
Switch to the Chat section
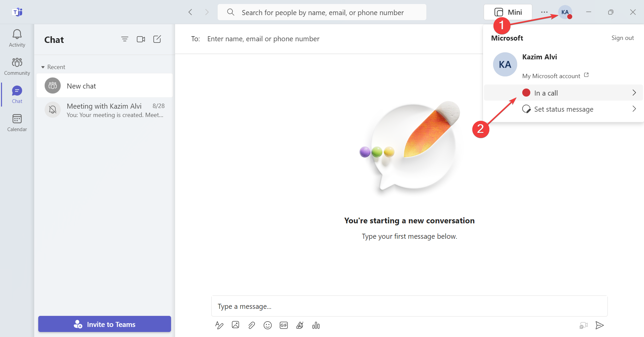[x=17, y=95]
